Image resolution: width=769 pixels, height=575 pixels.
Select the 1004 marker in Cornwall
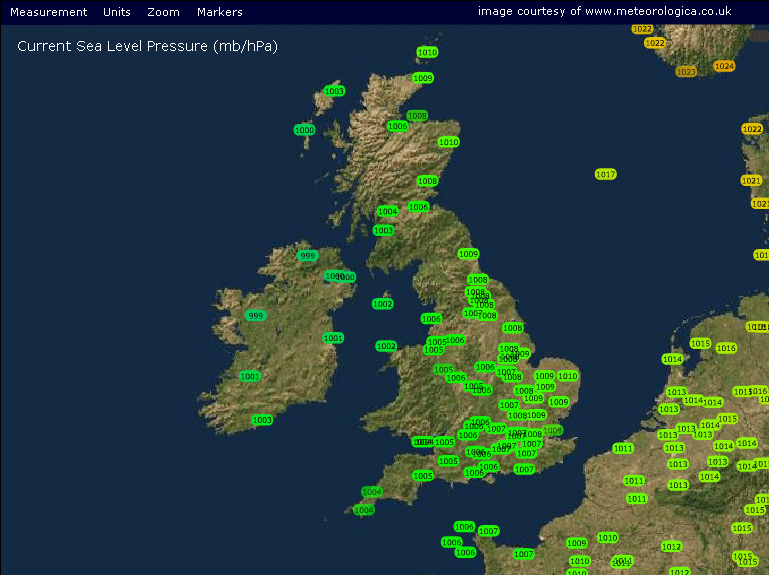click(372, 492)
